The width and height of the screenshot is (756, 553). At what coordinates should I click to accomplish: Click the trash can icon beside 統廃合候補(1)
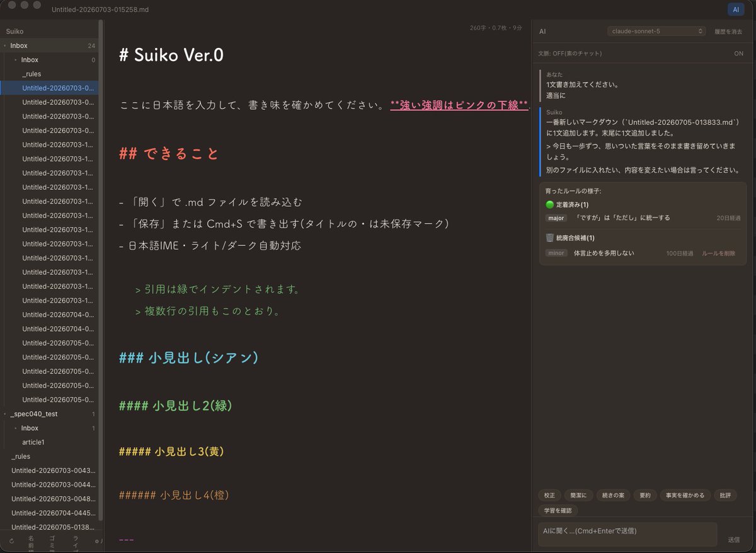(549, 238)
